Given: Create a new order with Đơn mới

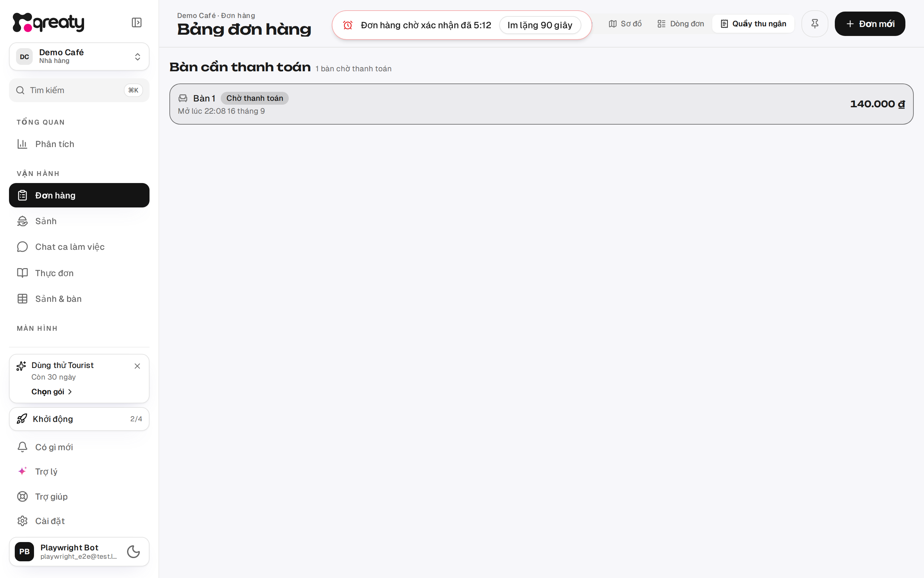Looking at the screenshot, I should pos(870,24).
